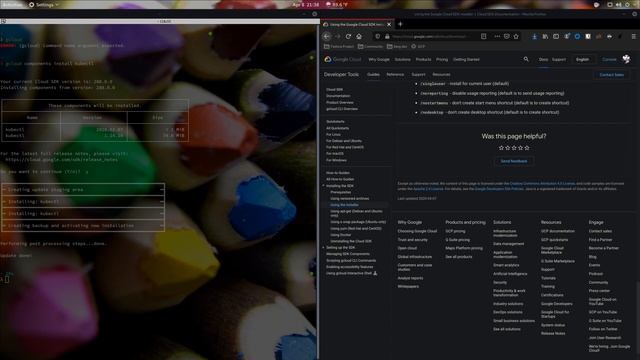Open the Release Notes footer link
This screenshot has height=360, width=640.
tap(553, 333)
